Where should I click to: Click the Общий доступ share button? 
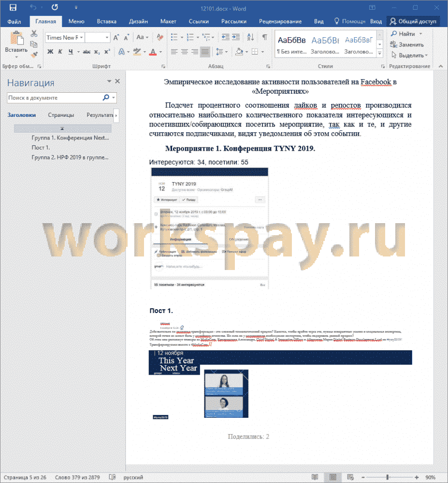tap(413, 21)
